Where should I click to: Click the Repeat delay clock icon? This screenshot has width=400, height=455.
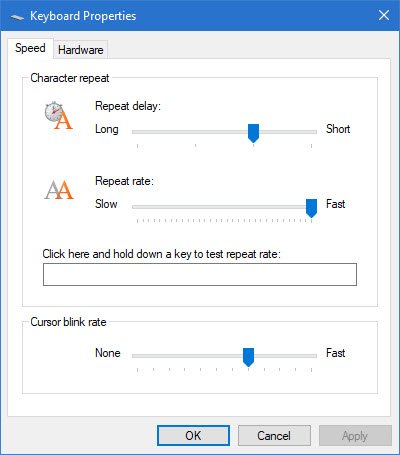[x=58, y=115]
